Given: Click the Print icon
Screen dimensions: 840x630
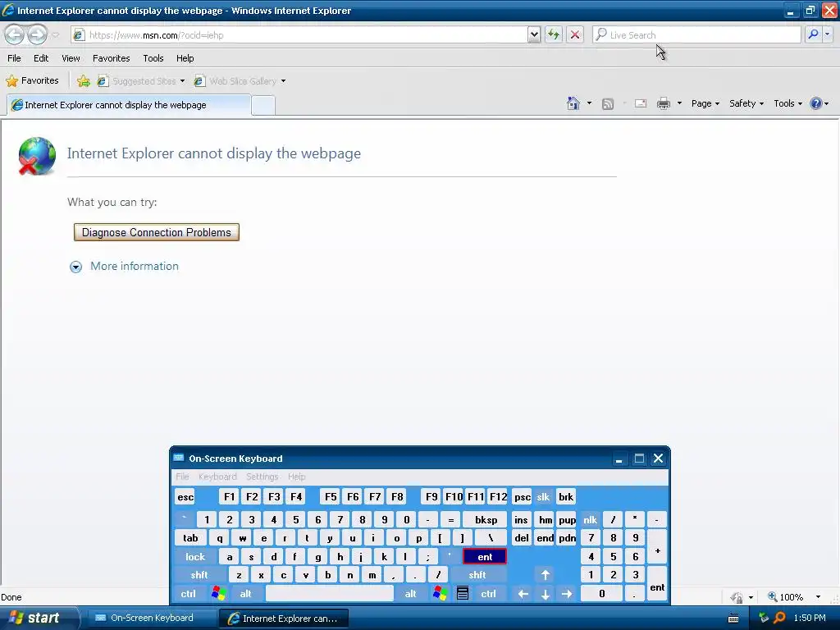Looking at the screenshot, I should [663, 103].
